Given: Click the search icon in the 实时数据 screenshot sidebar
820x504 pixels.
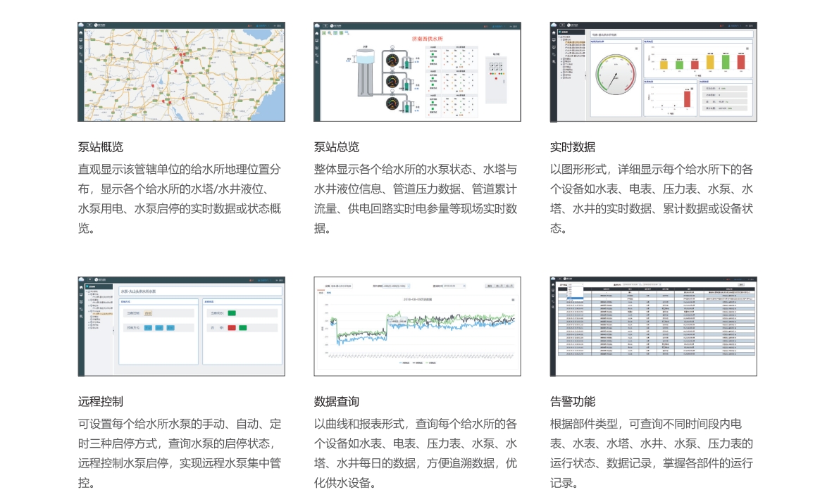Looking at the screenshot, I should [554, 62].
